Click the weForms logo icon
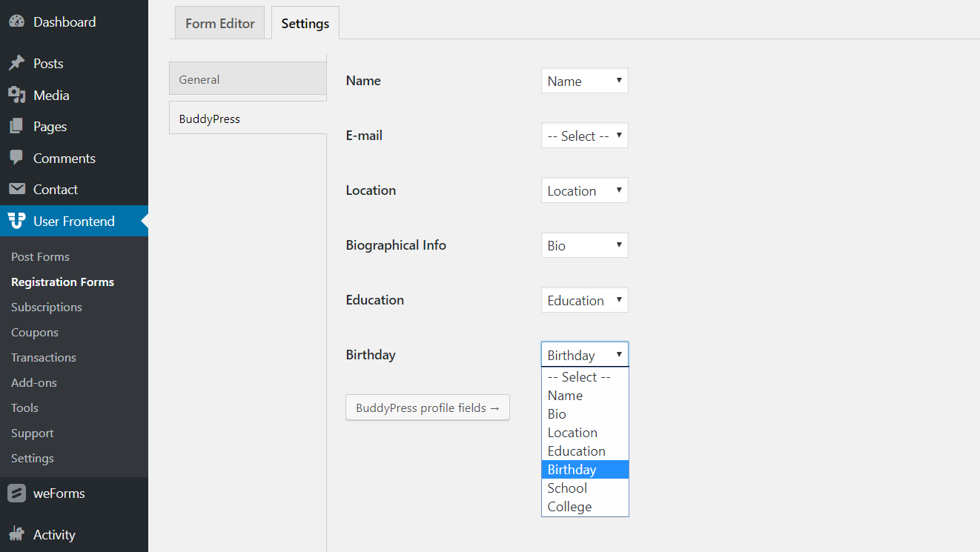Screen dimensions: 980x552 pos(16,493)
